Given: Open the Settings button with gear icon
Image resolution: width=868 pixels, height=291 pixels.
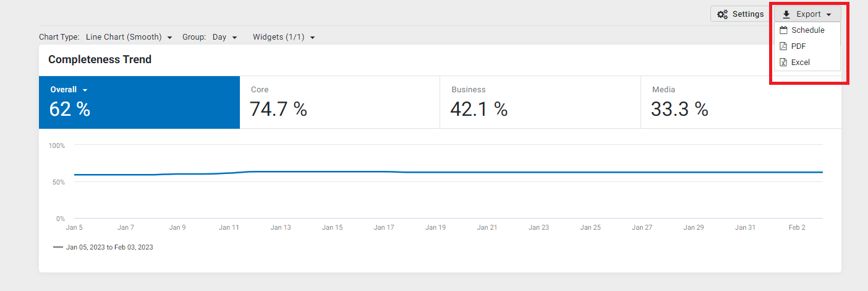Looking at the screenshot, I should (740, 14).
